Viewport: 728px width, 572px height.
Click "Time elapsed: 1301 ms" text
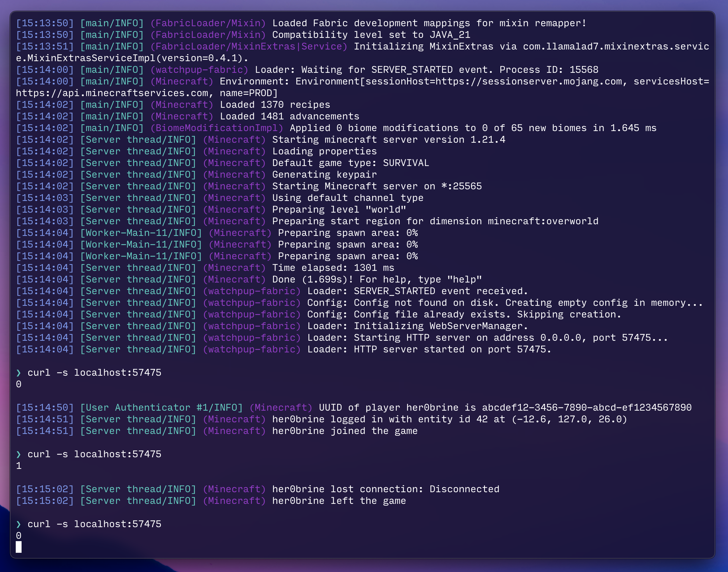[333, 268]
